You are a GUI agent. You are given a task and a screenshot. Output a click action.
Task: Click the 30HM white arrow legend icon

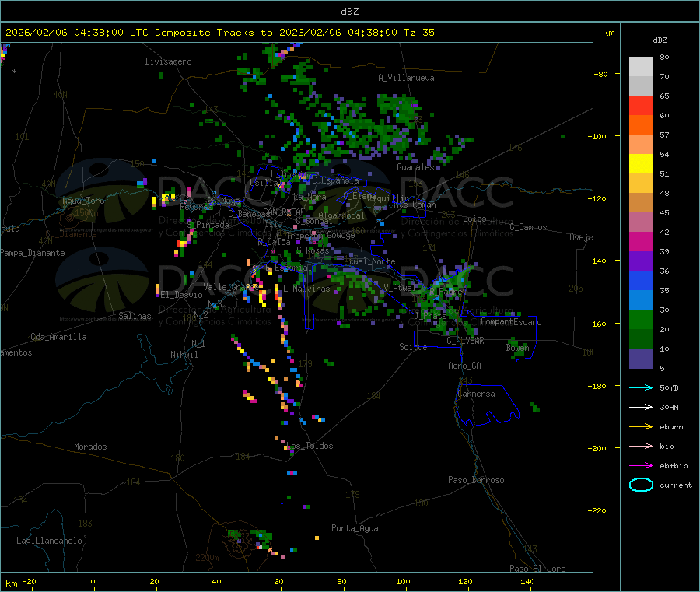(x=641, y=407)
